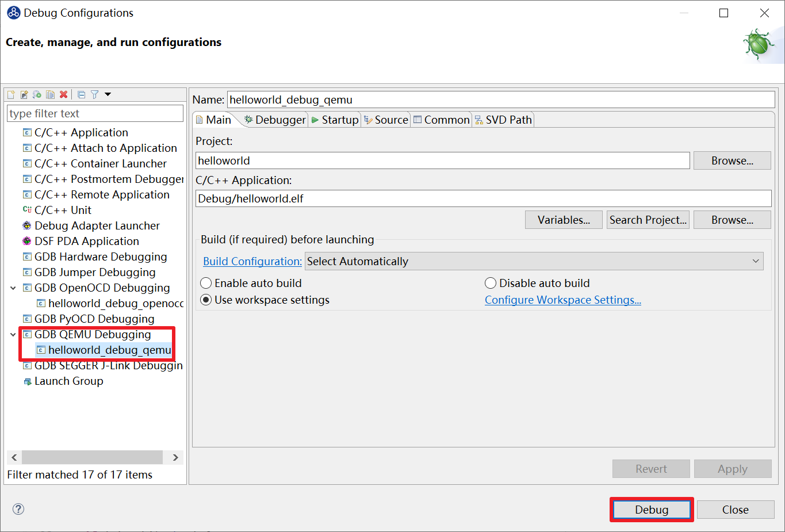The image size is (785, 532).
Task: Click the tree's horizontal scrollbar track
Action: pos(92,457)
